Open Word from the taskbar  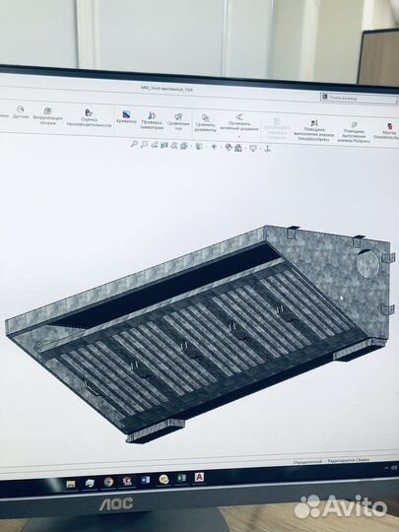pyautogui.click(x=145, y=480)
